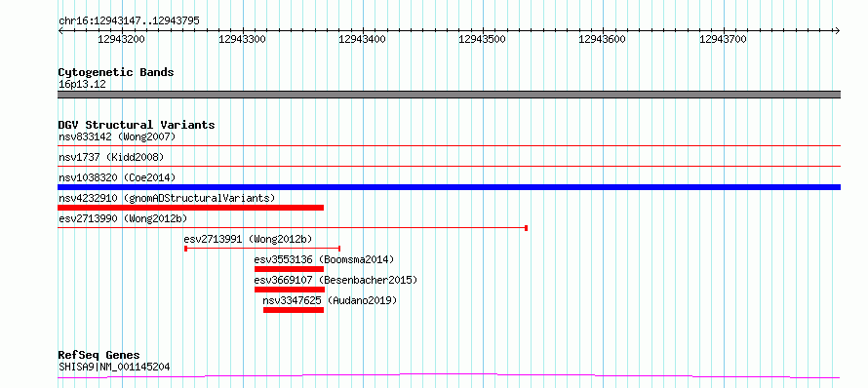Select the nsv833142 thin red variant line
Viewport: 868px width, 388px height.
(x=449, y=145)
